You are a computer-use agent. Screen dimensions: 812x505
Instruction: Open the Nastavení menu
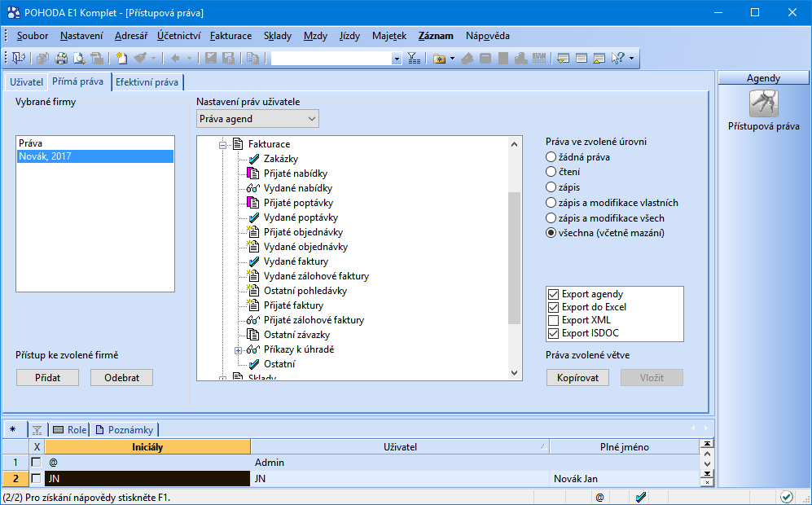coord(81,36)
